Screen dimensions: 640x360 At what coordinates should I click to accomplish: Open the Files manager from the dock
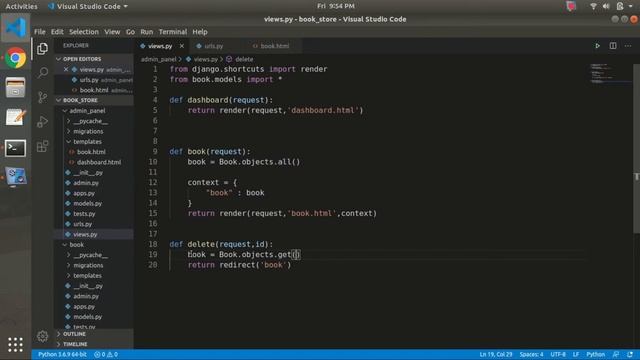(16, 88)
